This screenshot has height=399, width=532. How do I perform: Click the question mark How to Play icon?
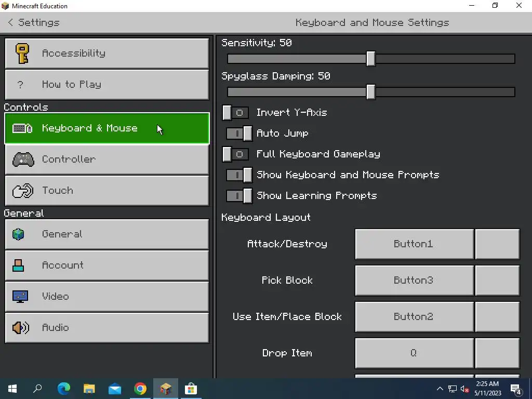point(20,85)
